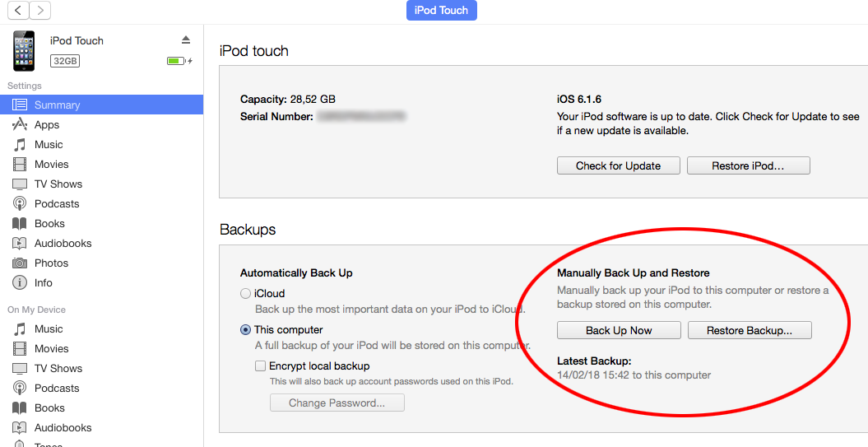Click the Restore Backup button
The image size is (868, 447).
(x=749, y=330)
